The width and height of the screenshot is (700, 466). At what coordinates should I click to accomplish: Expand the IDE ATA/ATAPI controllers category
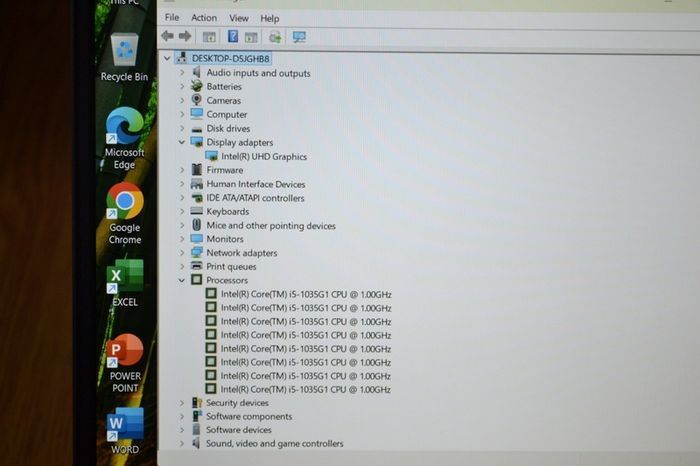click(182, 197)
